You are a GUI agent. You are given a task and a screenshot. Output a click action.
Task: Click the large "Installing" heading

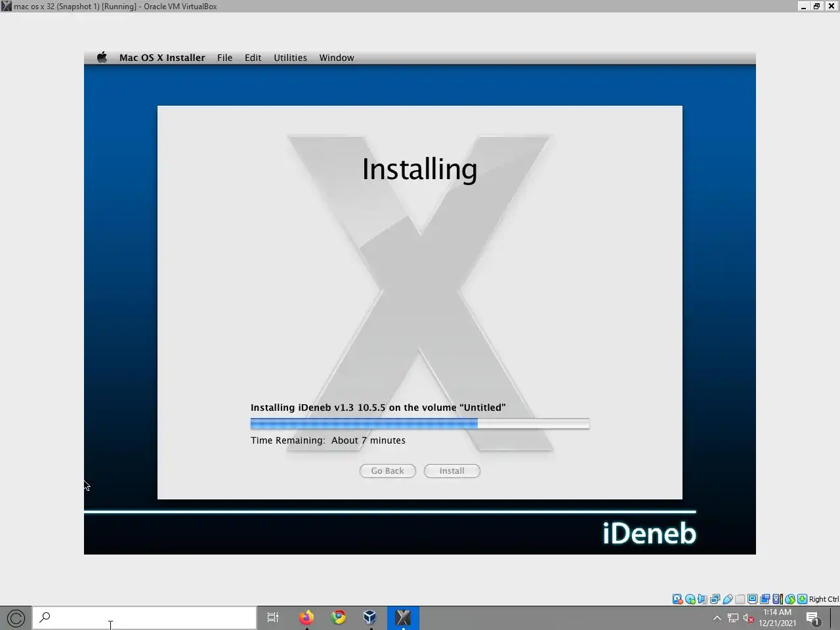coord(420,169)
